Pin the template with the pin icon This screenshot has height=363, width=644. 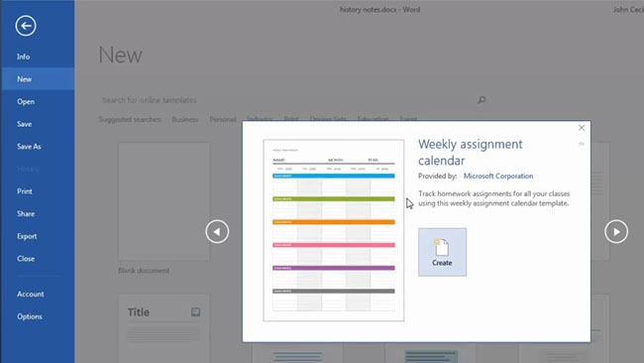582,144
